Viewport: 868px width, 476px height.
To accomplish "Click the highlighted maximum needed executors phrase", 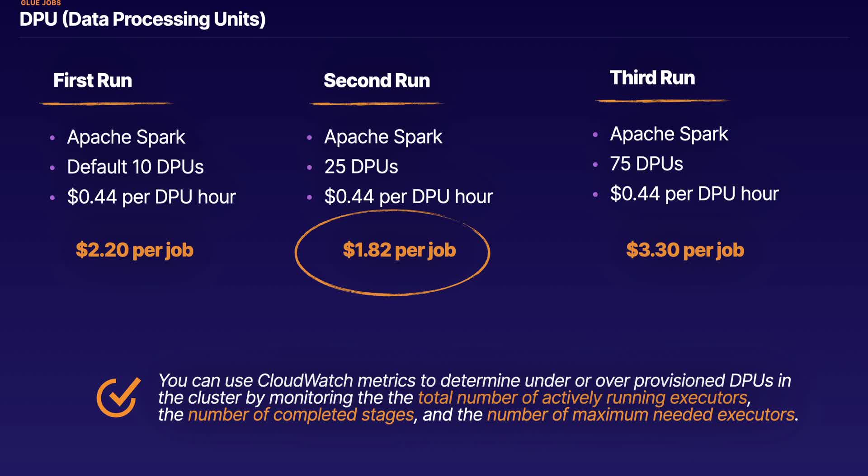I will [x=641, y=415].
